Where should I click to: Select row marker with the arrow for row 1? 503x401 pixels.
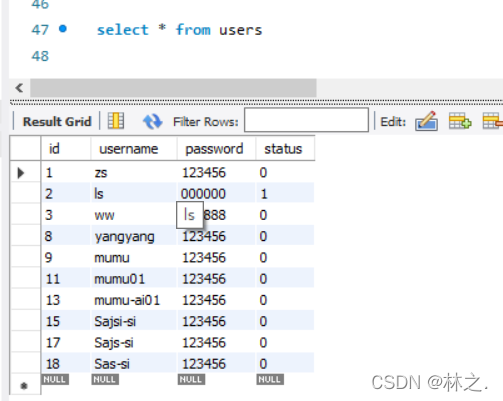(x=25, y=173)
